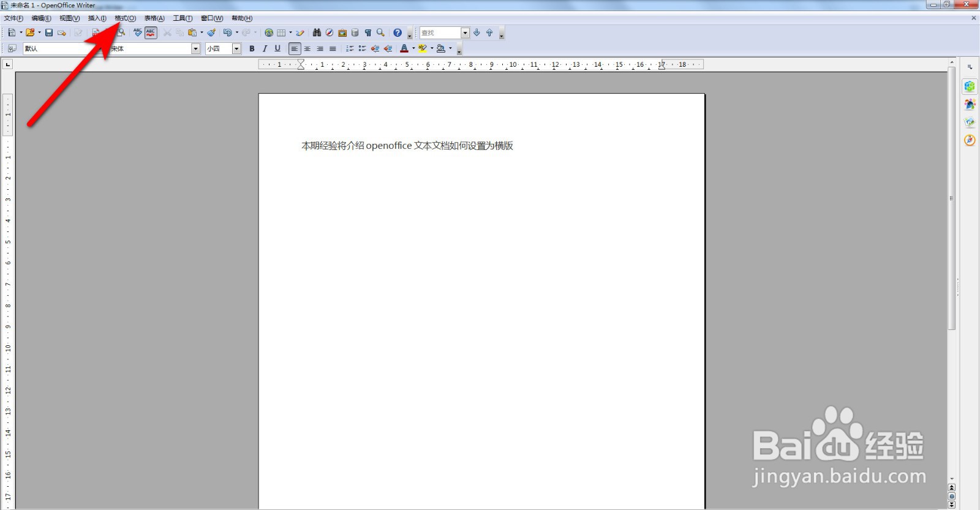Undo the last action
Image resolution: width=980 pixels, height=510 pixels.
click(227, 32)
